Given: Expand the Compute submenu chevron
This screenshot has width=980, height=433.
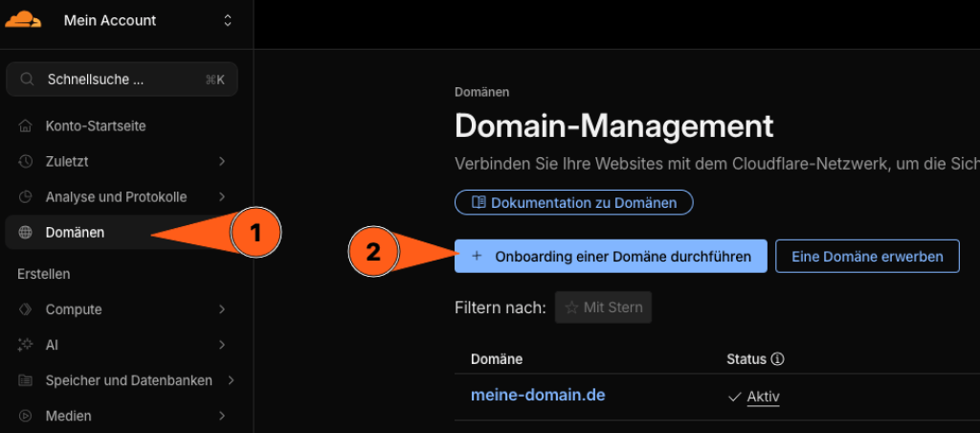Looking at the screenshot, I should 222,309.
